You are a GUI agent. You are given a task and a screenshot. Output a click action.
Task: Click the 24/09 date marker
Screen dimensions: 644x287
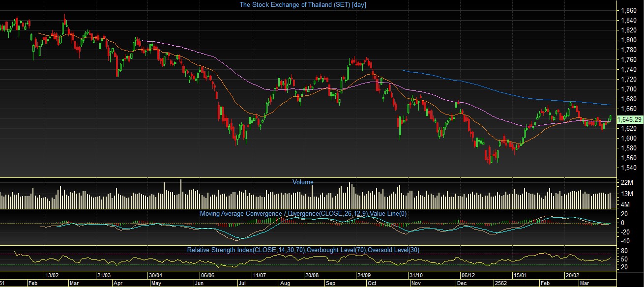[364, 275]
